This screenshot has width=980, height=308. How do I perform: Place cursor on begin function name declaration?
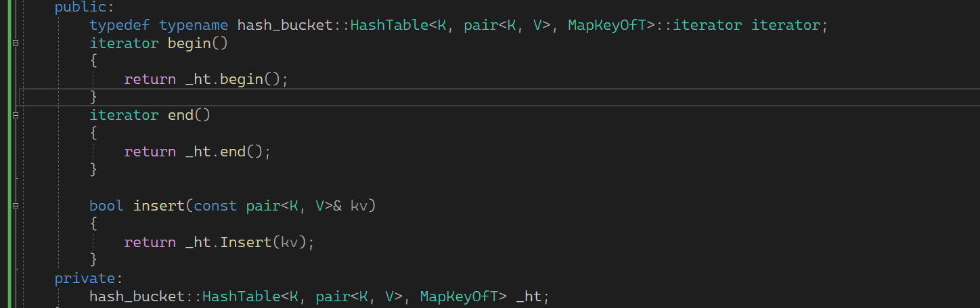click(189, 43)
